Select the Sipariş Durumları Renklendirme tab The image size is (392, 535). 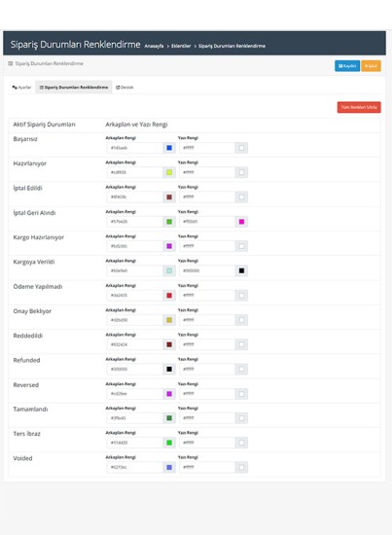74,88
